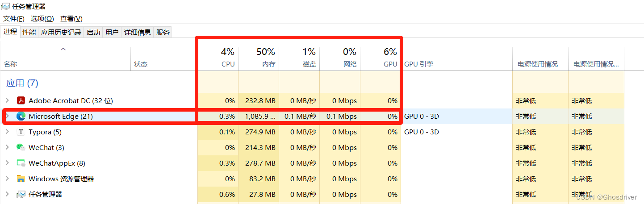Click the Microsoft Edge app icon

(21, 116)
